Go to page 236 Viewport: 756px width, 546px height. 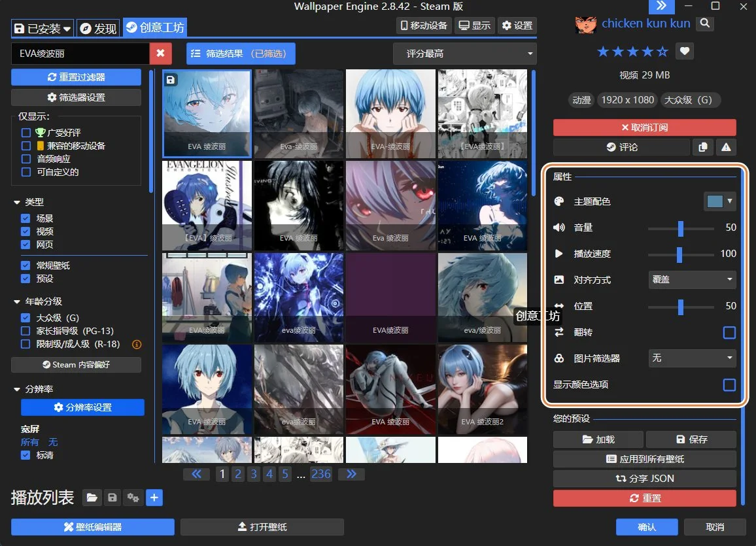pos(321,474)
